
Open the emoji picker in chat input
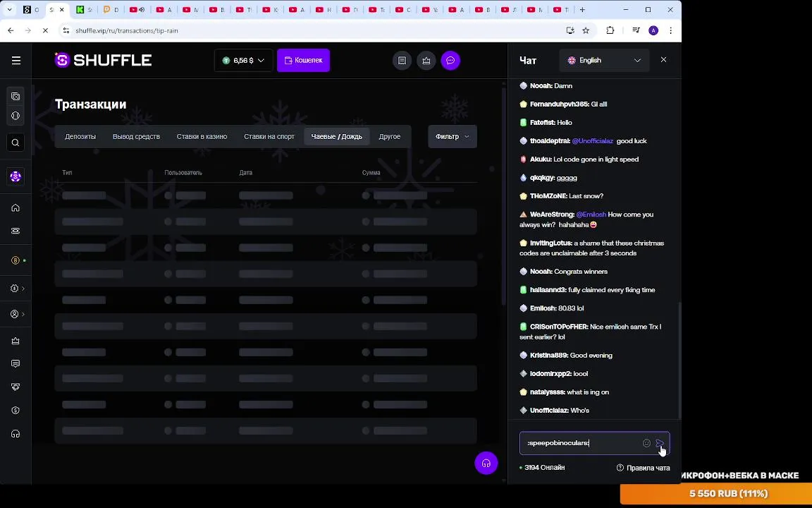pos(646,443)
